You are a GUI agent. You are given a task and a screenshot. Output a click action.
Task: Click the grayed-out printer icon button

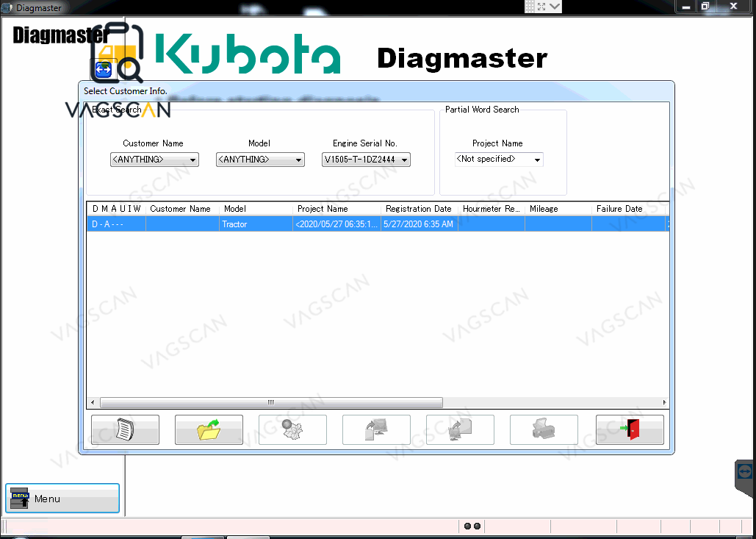point(544,429)
